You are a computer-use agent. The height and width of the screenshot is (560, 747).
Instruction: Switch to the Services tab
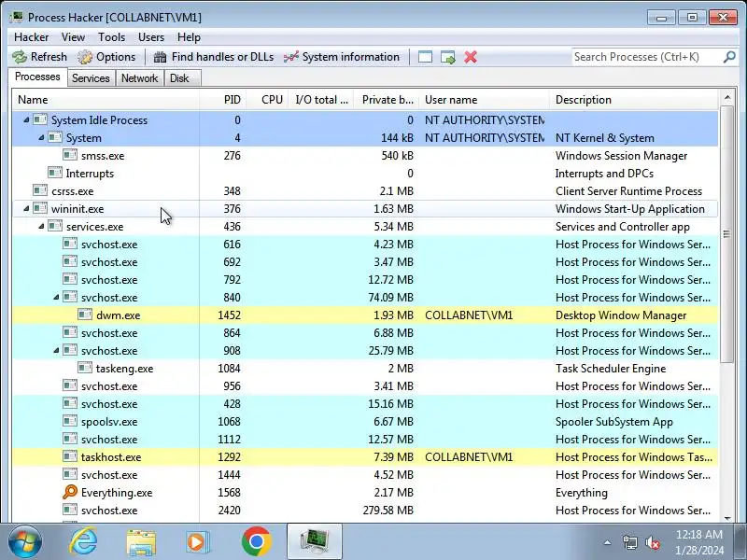click(91, 78)
